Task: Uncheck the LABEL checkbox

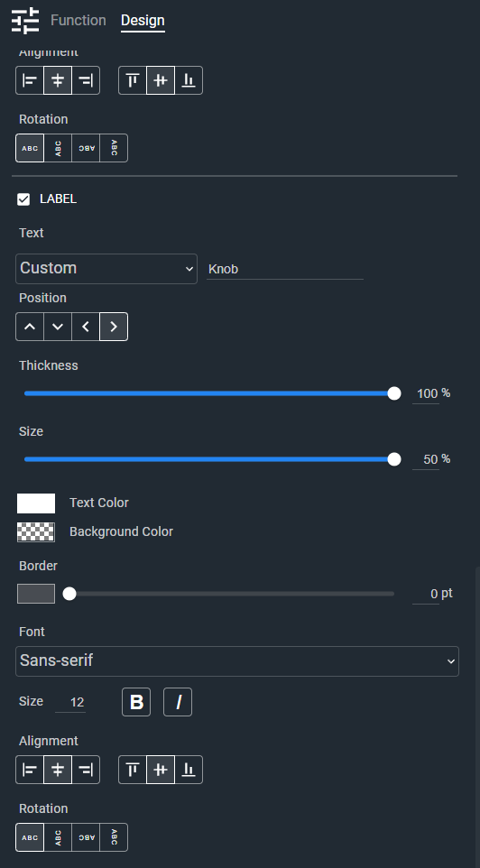Action: pos(23,199)
